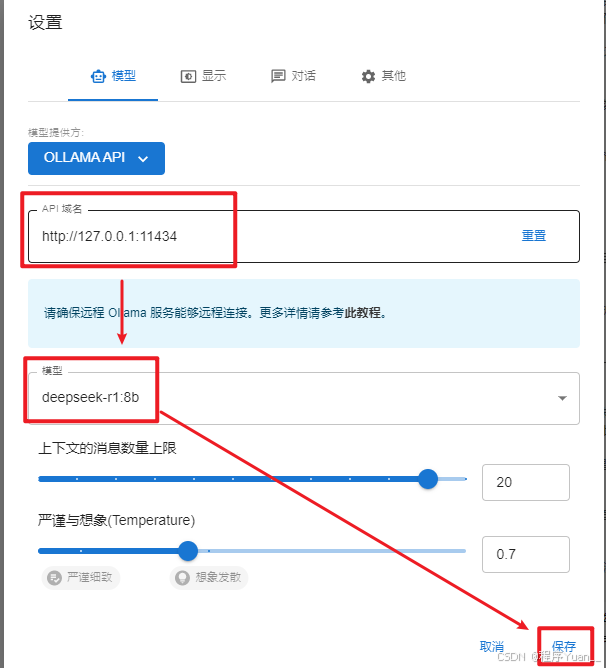
Task: Click the message limit slider handle
Action: pos(428,479)
